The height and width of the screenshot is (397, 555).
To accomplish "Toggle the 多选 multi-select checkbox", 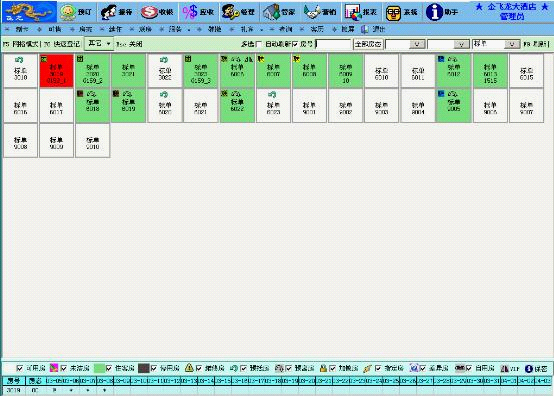I will [259, 44].
